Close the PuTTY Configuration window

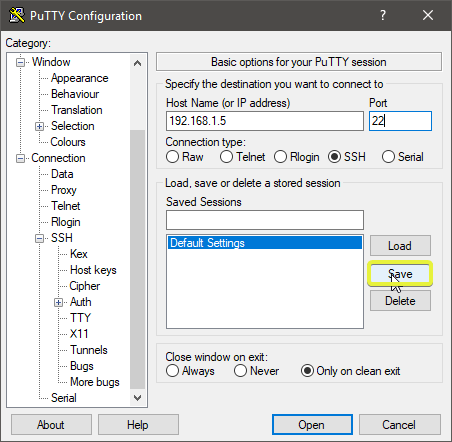point(428,15)
